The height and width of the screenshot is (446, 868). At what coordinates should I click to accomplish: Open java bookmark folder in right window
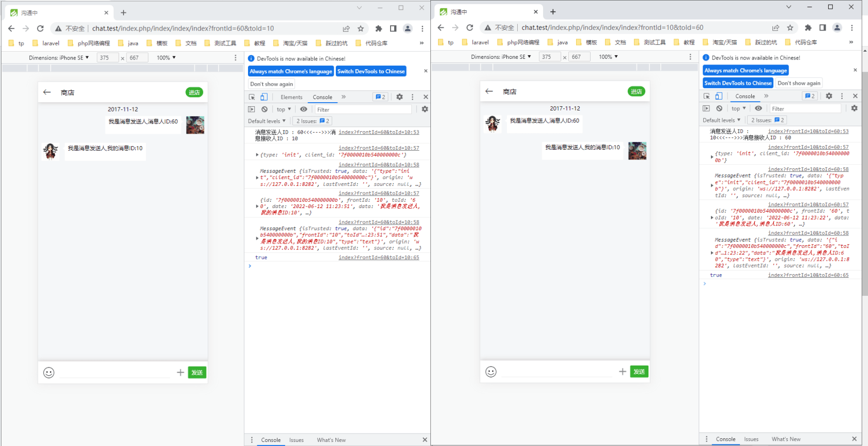coord(558,42)
